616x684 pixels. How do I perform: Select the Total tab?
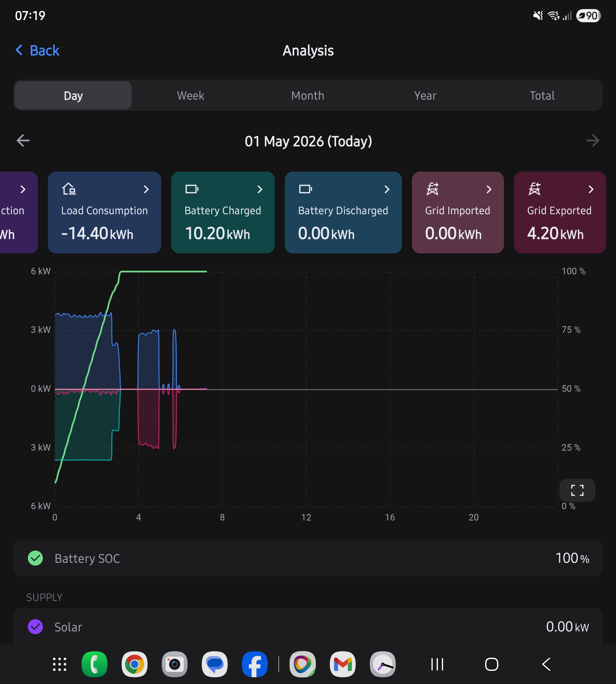click(x=542, y=96)
